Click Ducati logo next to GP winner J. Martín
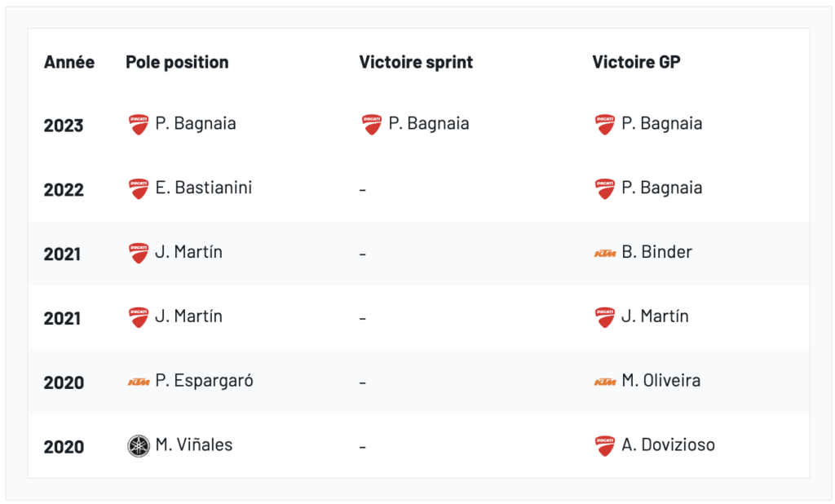 604,317
